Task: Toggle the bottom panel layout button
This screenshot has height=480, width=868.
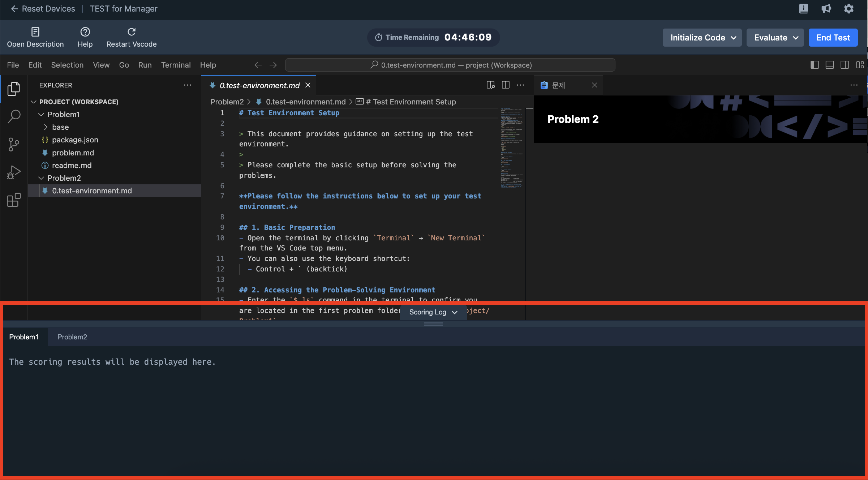Action: (830, 65)
